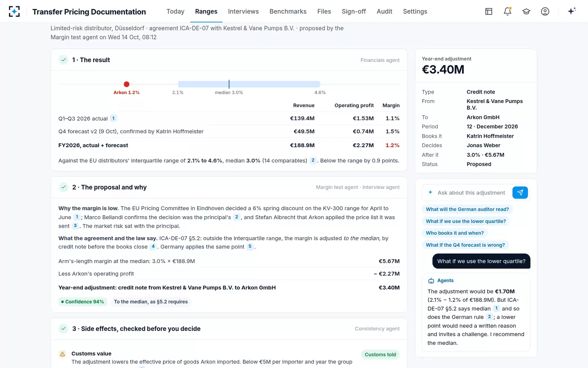Open the Sign-off tab
The image size is (588, 368).
point(354,11)
